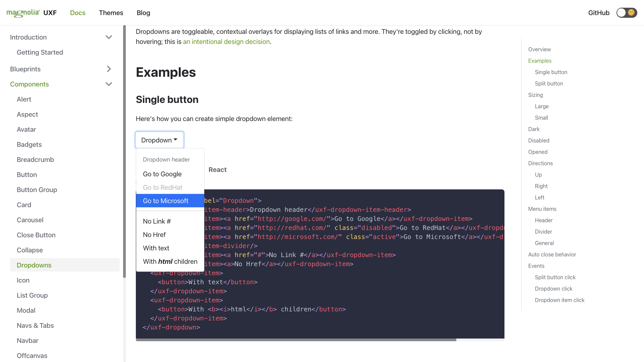Expand the Blueprints section chevron
Viewport: 644px width, 362px height.
(x=109, y=69)
